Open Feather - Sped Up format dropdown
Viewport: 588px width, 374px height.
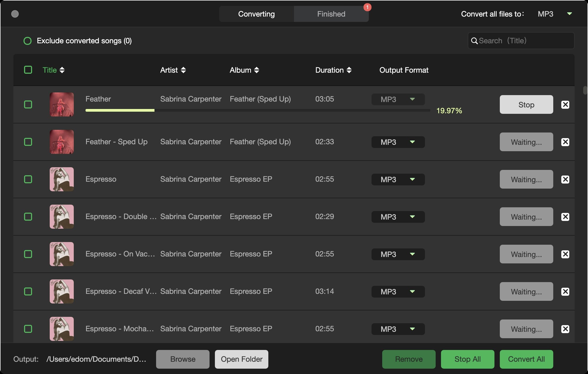coord(398,142)
